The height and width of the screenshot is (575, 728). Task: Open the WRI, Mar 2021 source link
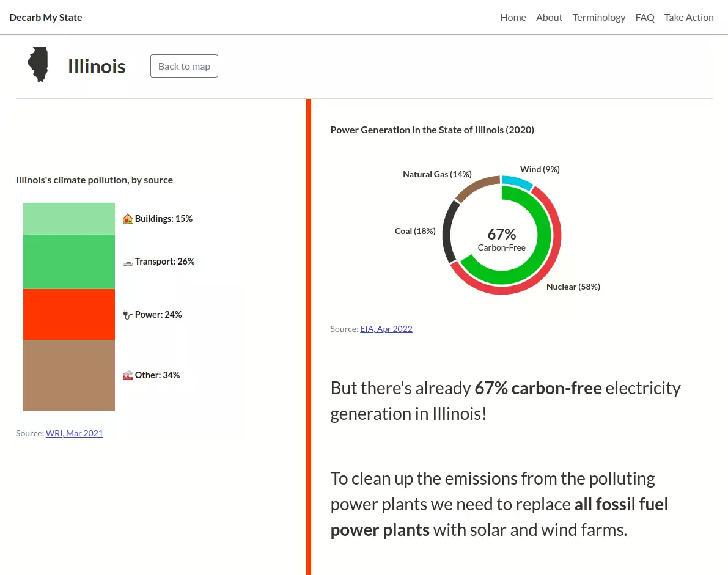pos(75,433)
